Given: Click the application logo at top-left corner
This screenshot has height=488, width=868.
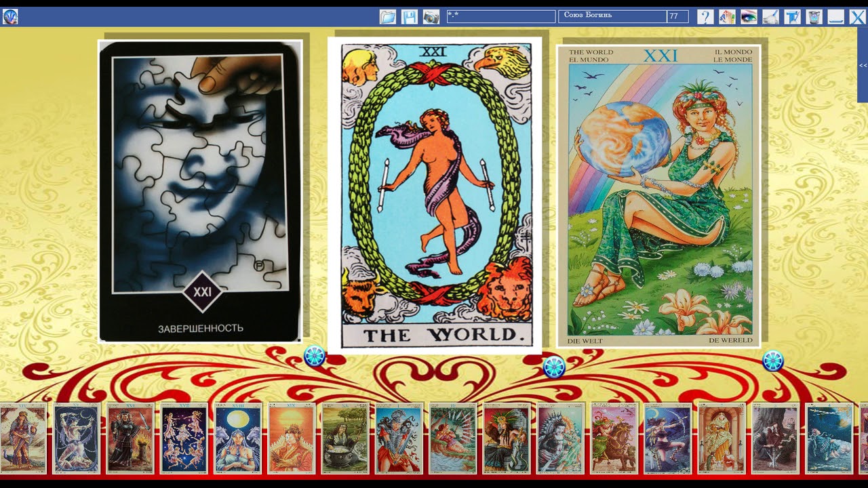Looking at the screenshot, I should tap(10, 17).
